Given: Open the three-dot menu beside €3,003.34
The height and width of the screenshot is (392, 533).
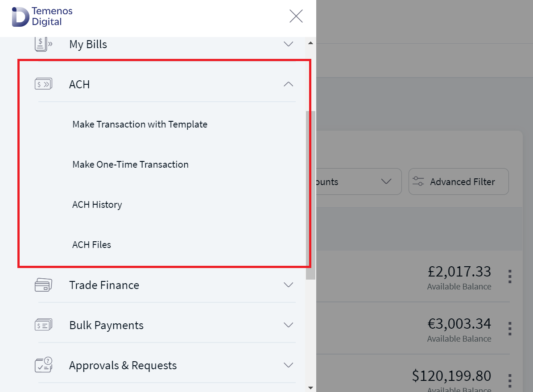Looking at the screenshot, I should (x=510, y=328).
